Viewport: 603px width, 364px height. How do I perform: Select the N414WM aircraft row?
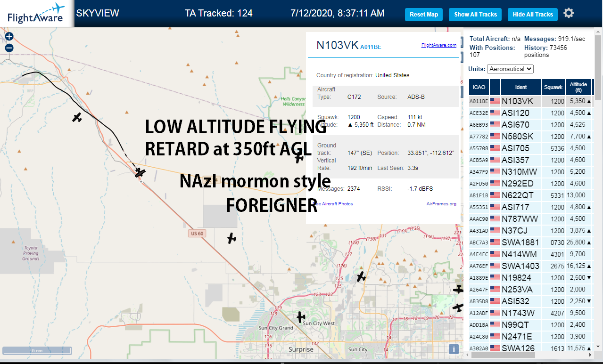[x=530, y=254]
